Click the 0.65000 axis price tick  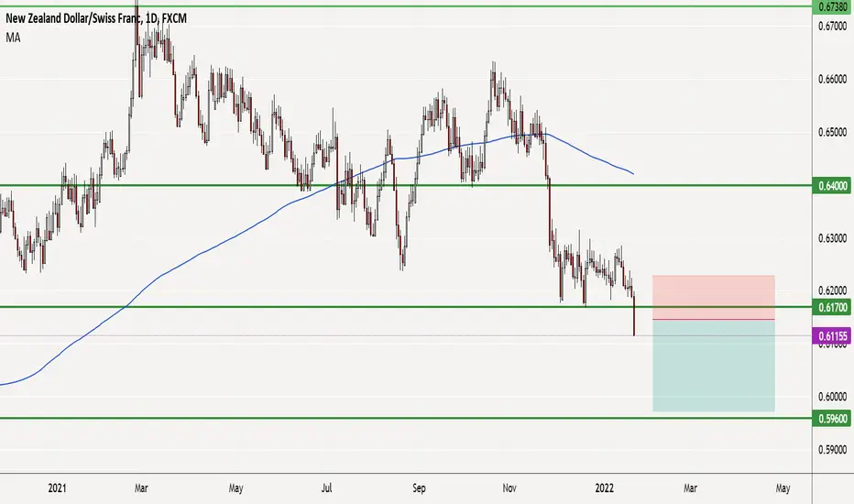[x=833, y=132]
